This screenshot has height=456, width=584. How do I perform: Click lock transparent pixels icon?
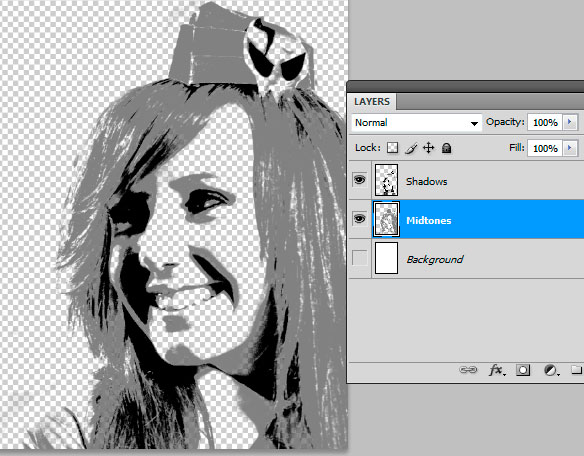click(x=392, y=148)
